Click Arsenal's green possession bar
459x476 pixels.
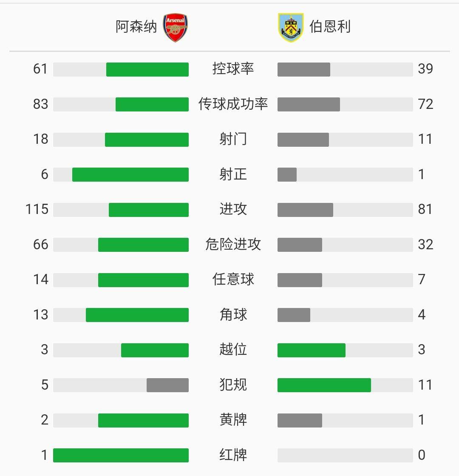pos(147,69)
